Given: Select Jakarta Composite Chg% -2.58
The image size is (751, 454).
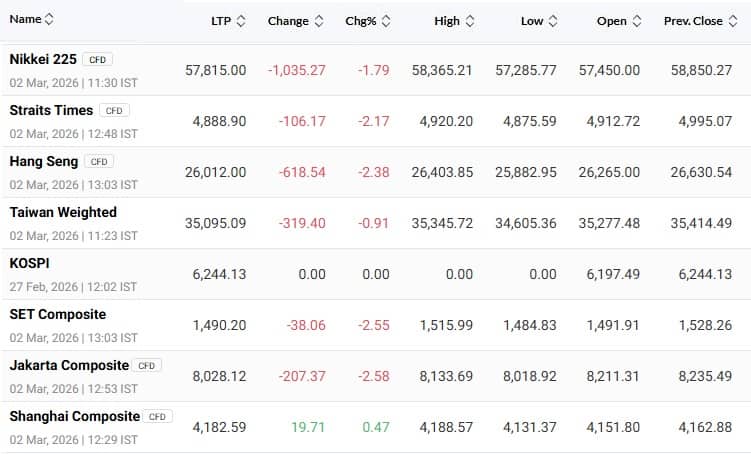Looking at the screenshot, I should [x=374, y=376].
